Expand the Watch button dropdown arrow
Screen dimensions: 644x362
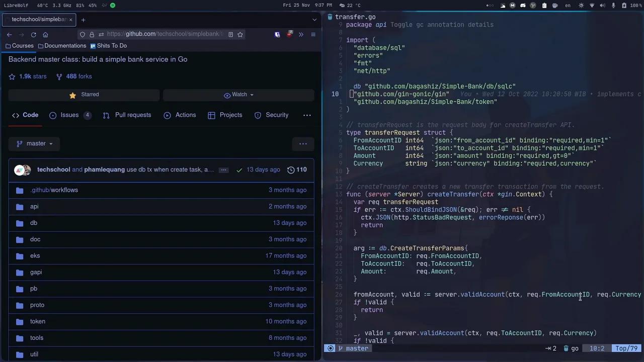252,94
